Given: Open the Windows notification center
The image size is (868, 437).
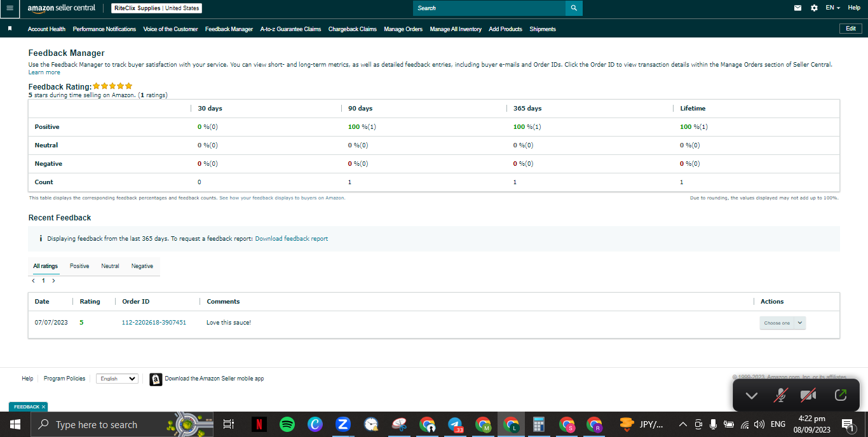Looking at the screenshot, I should [848, 424].
